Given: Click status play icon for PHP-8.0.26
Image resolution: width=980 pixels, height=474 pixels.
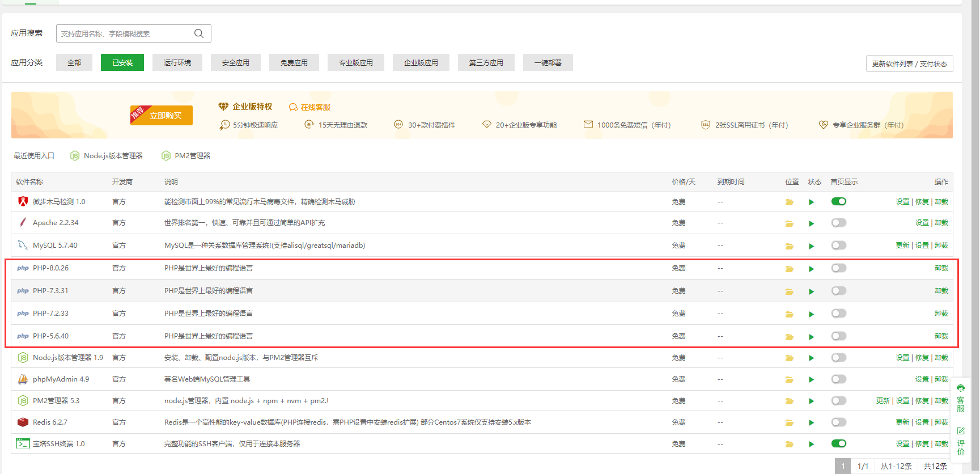Looking at the screenshot, I should coord(812,269).
